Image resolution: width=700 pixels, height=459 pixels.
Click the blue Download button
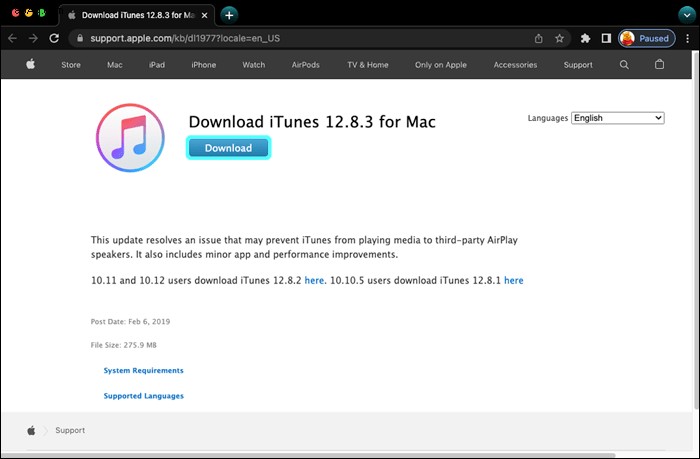coord(228,148)
